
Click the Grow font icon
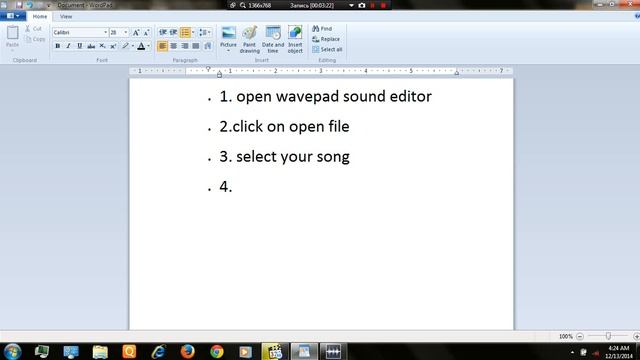[x=136, y=32]
